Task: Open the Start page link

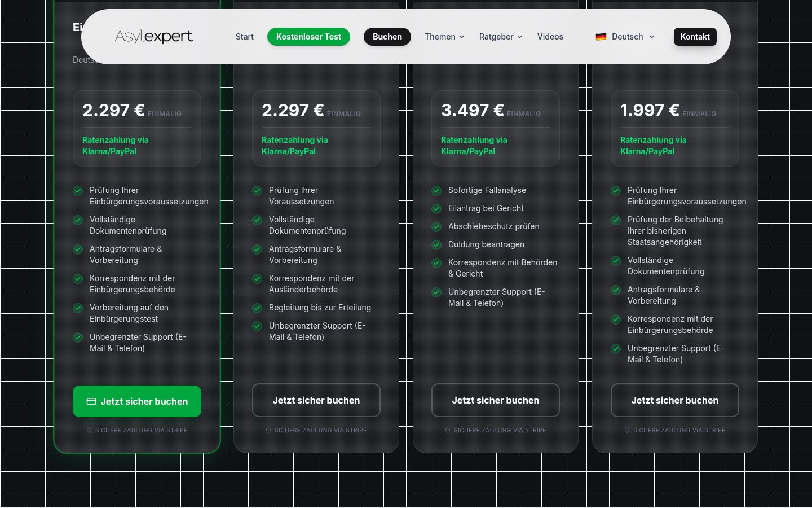Action: tap(245, 37)
